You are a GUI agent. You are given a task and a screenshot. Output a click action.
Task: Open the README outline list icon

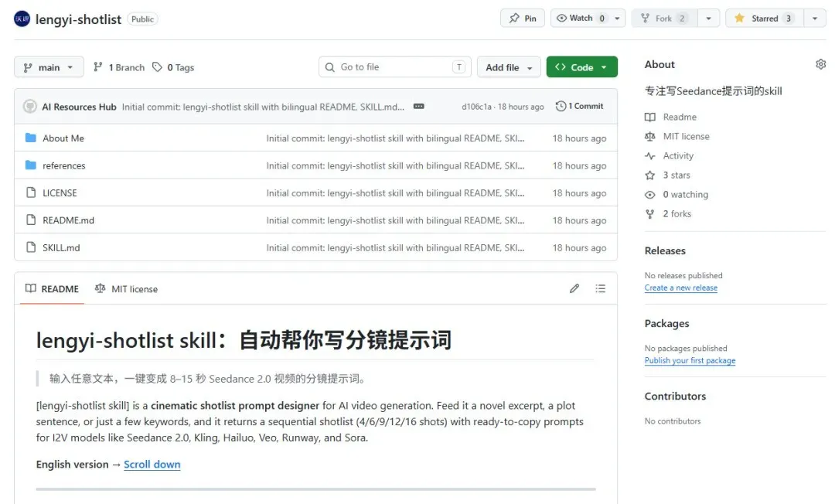[x=601, y=288]
